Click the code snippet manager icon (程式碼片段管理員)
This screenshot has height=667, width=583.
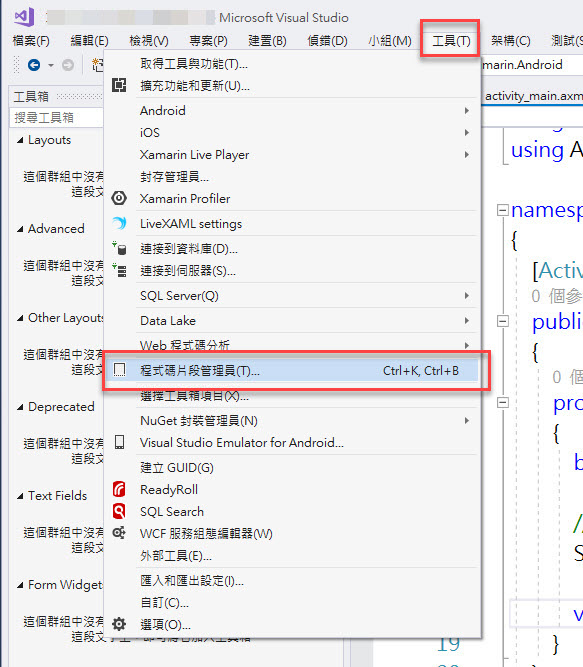(x=119, y=370)
